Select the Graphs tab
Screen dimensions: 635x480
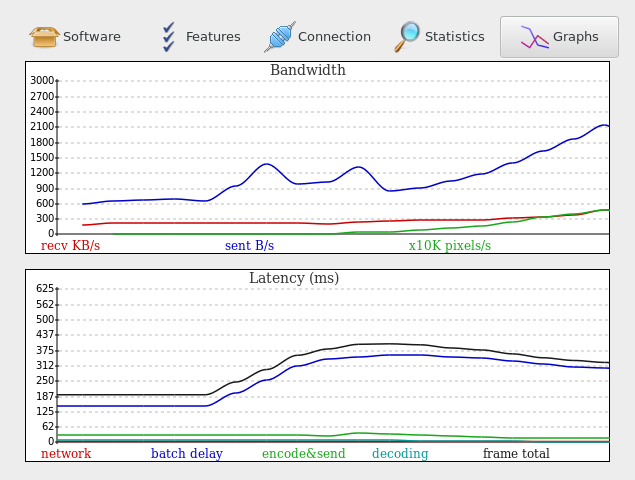(559, 37)
